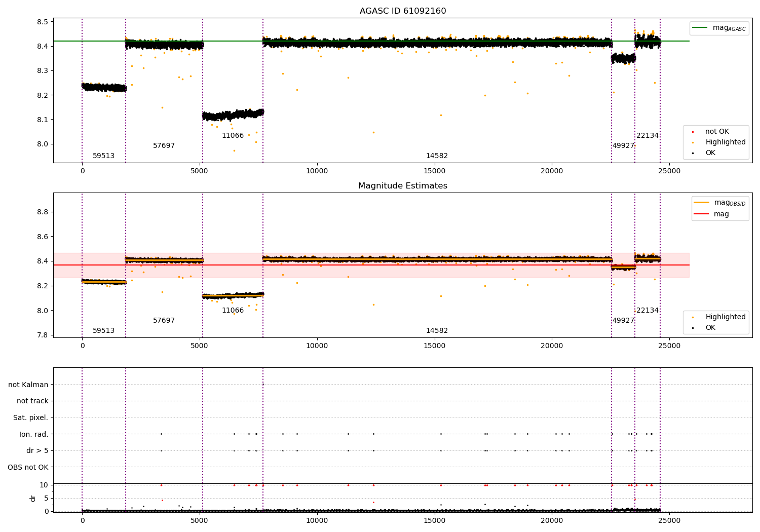Click obsid label 14582 in the top plot
Viewport: 760px width, 532px height.
click(437, 156)
